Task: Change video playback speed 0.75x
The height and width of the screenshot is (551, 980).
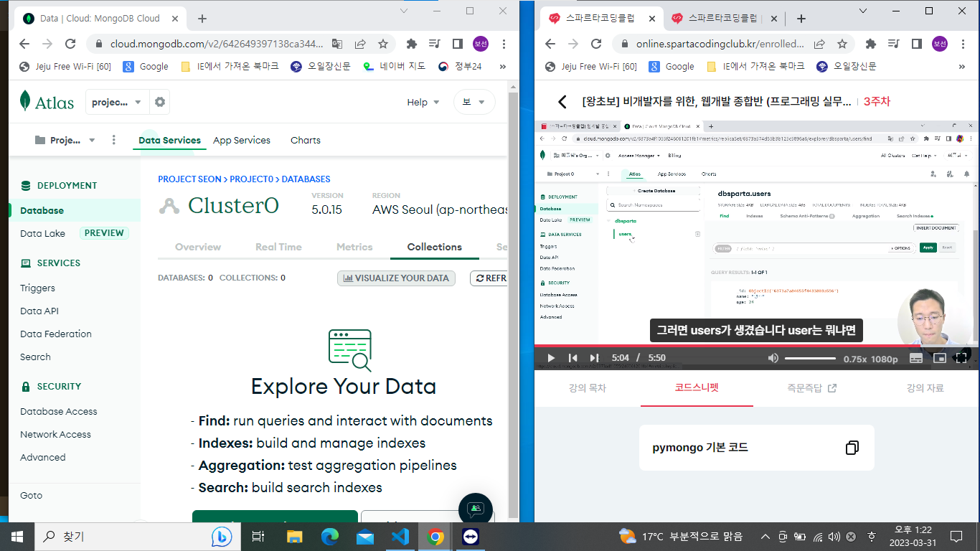Action: (x=855, y=358)
